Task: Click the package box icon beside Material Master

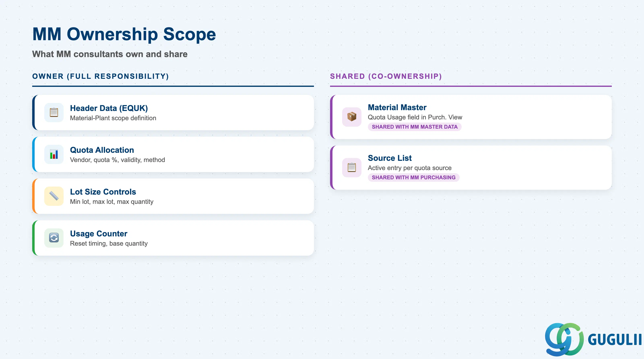Action: 352,117
